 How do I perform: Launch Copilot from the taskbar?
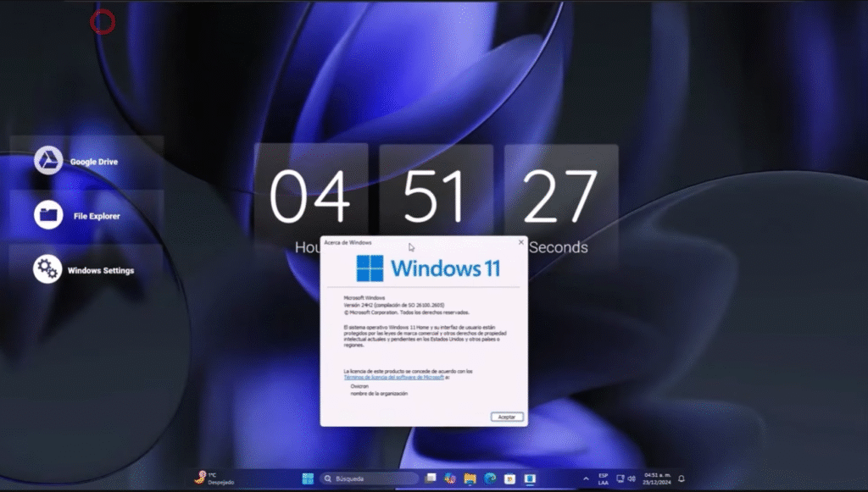pos(450,478)
